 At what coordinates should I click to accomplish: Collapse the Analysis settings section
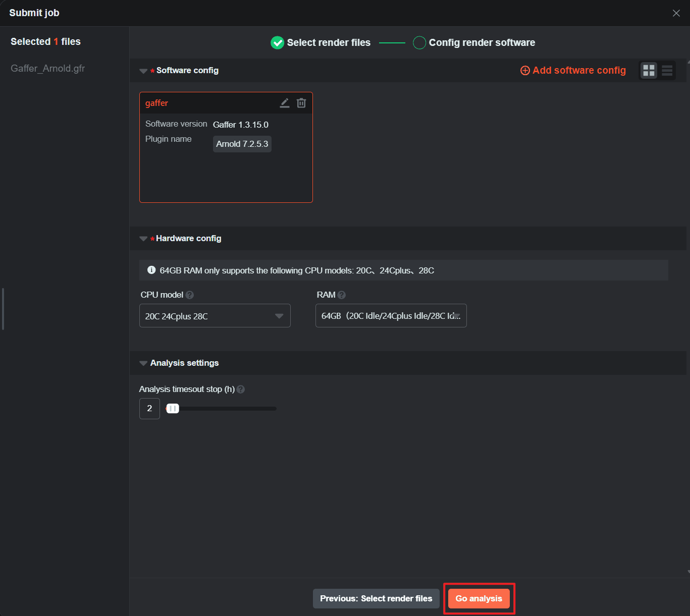click(x=143, y=363)
